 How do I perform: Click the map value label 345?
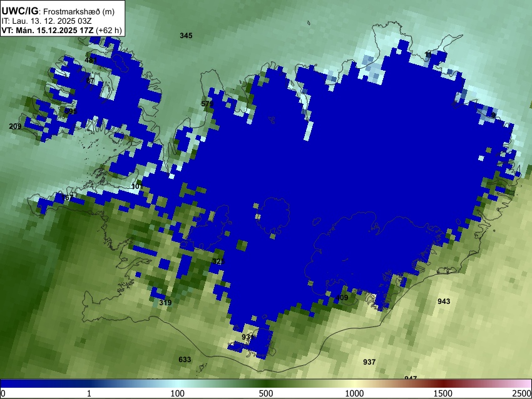pos(186,36)
